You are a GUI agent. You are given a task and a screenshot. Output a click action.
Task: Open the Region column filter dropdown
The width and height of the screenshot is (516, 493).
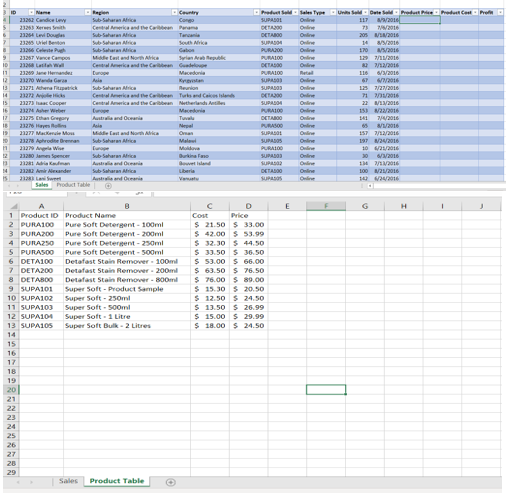point(174,12)
